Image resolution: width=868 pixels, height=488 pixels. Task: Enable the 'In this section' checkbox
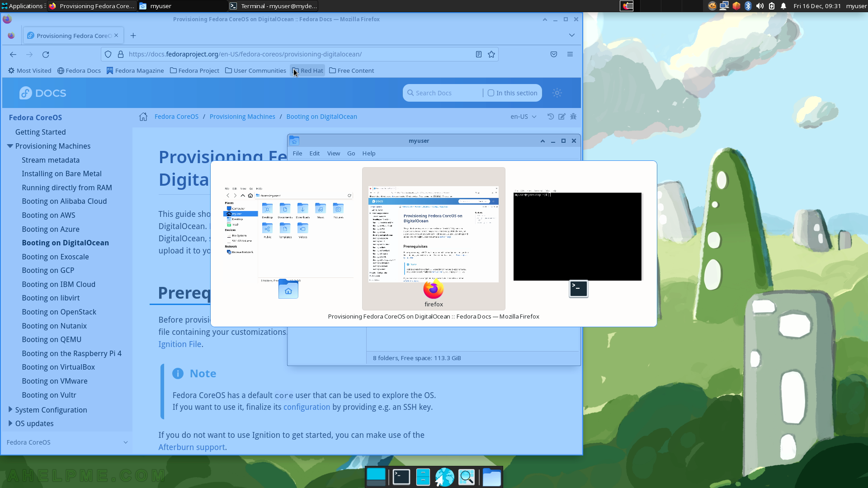(x=491, y=93)
